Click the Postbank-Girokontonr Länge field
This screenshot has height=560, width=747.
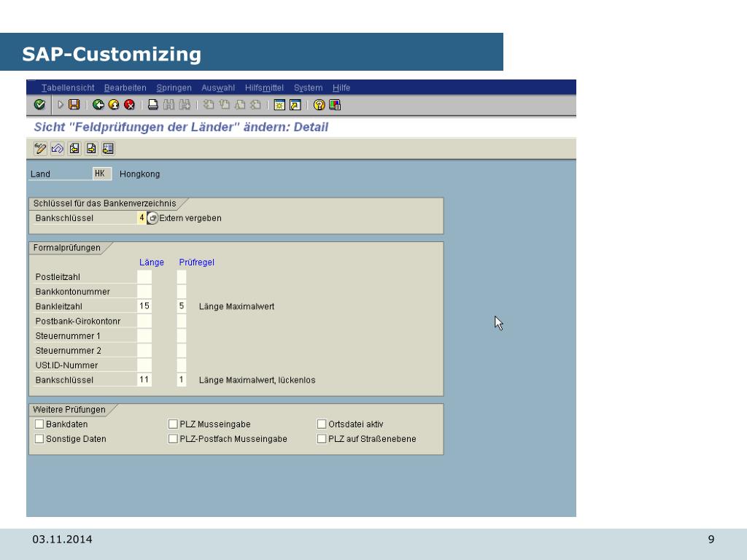[144, 321]
